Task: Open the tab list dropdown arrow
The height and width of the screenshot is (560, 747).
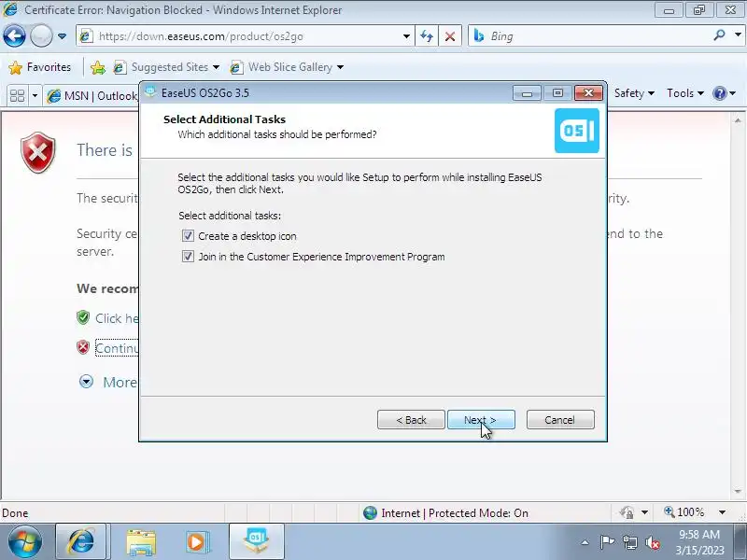Action: pyautogui.click(x=35, y=95)
